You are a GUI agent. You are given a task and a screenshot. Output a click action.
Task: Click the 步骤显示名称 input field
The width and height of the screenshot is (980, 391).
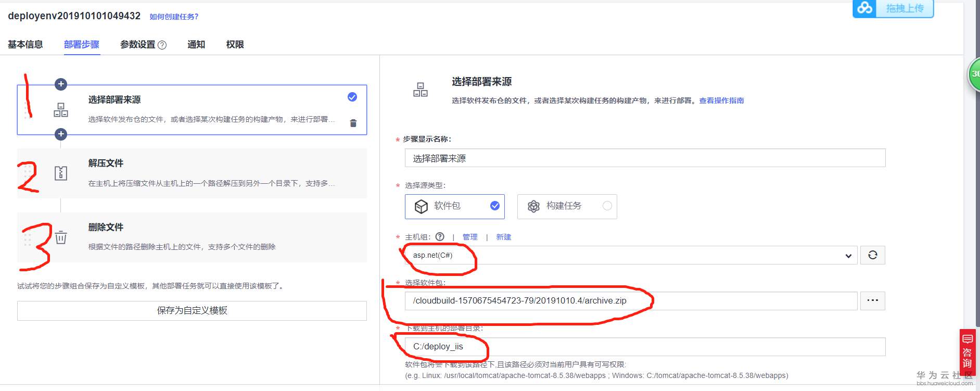[x=645, y=158]
